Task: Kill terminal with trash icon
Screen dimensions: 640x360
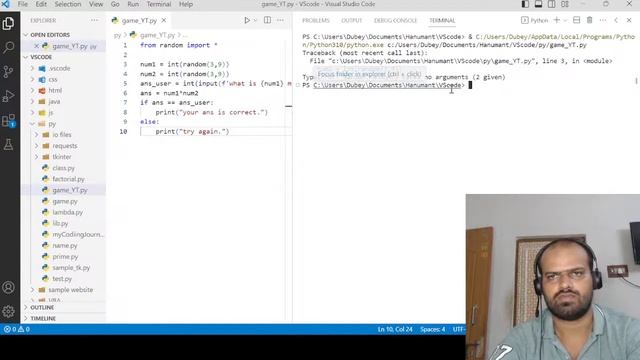Action: [589, 20]
